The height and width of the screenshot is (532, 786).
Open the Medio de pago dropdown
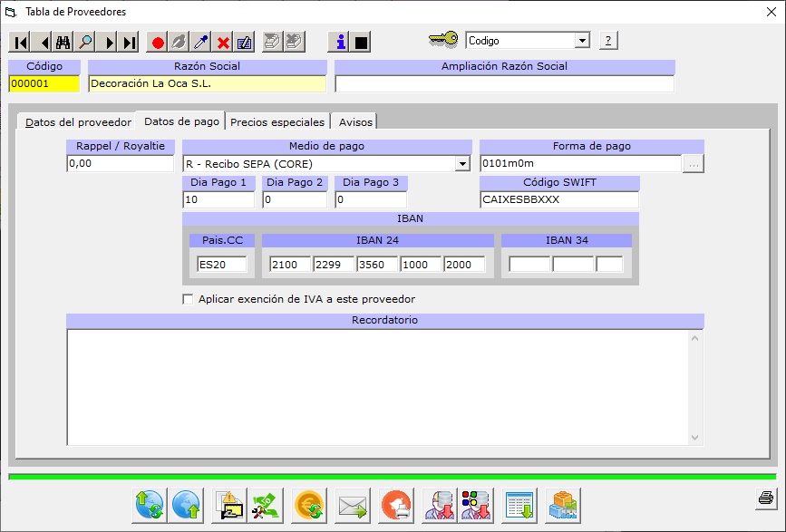point(462,164)
